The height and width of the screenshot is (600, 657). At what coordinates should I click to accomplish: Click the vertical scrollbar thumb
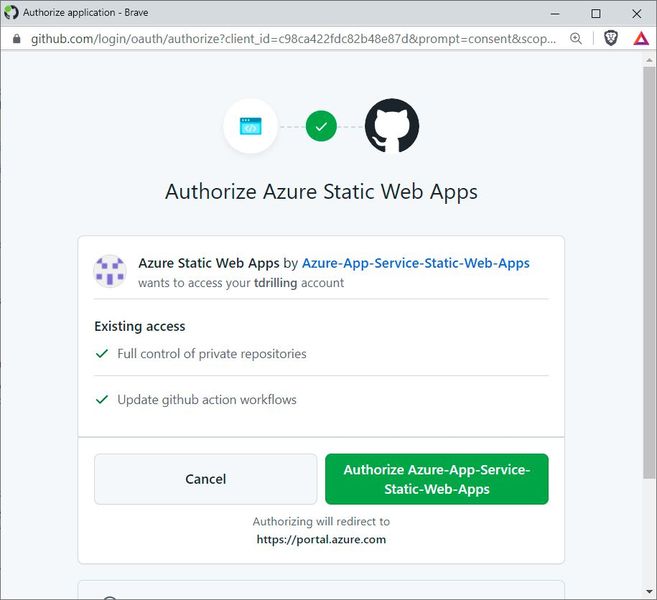click(649, 272)
